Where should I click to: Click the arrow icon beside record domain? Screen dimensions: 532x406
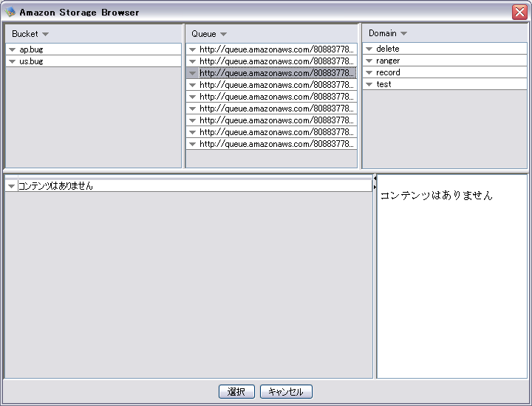tap(369, 72)
